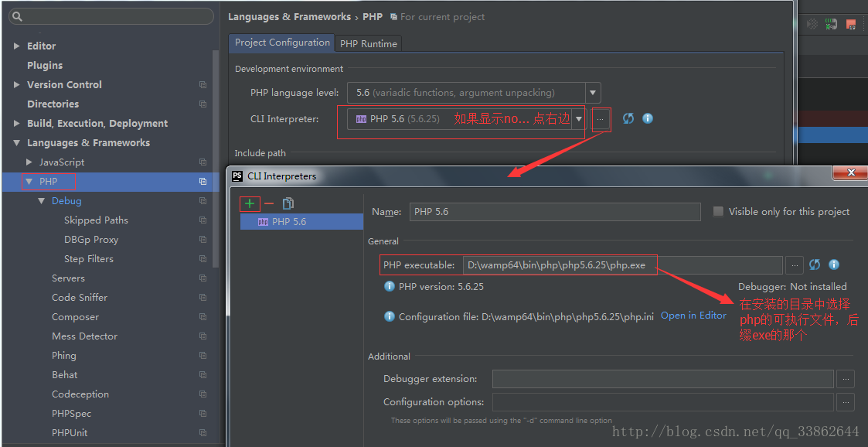Click info icon before Configuration file text
The height and width of the screenshot is (447, 868).
click(390, 316)
